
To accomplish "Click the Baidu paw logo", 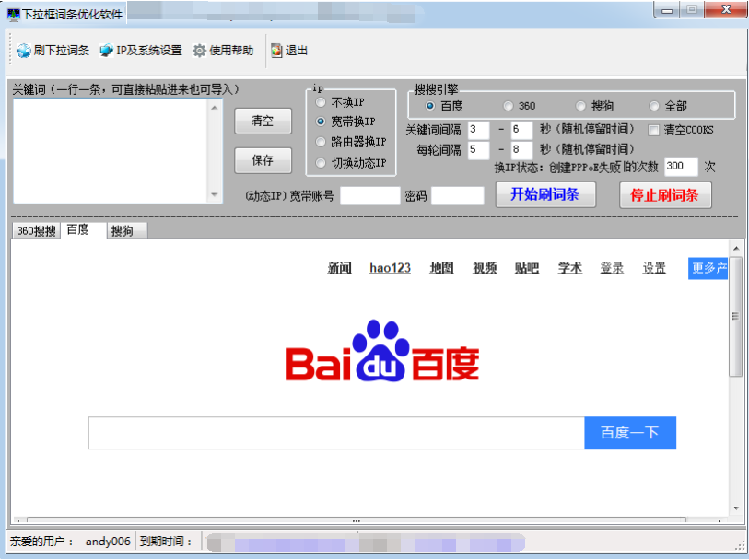I will (x=381, y=350).
